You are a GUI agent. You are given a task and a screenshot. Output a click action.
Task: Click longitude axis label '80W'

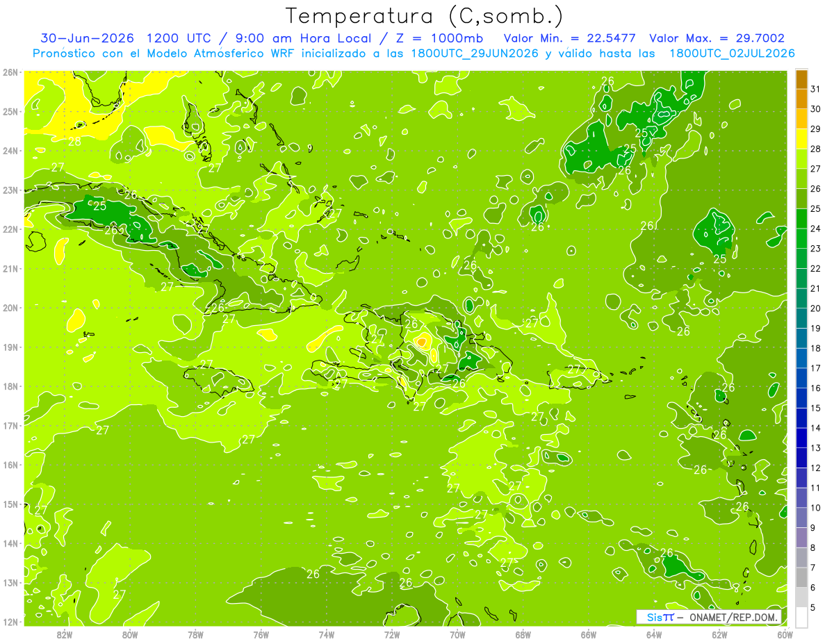click(x=130, y=634)
